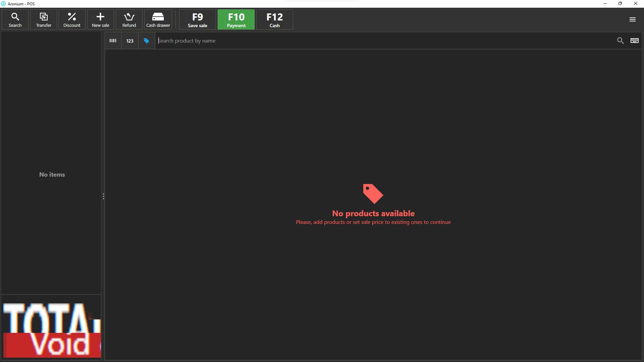
Task: Click the panel splitter handle dots
Action: click(x=103, y=196)
